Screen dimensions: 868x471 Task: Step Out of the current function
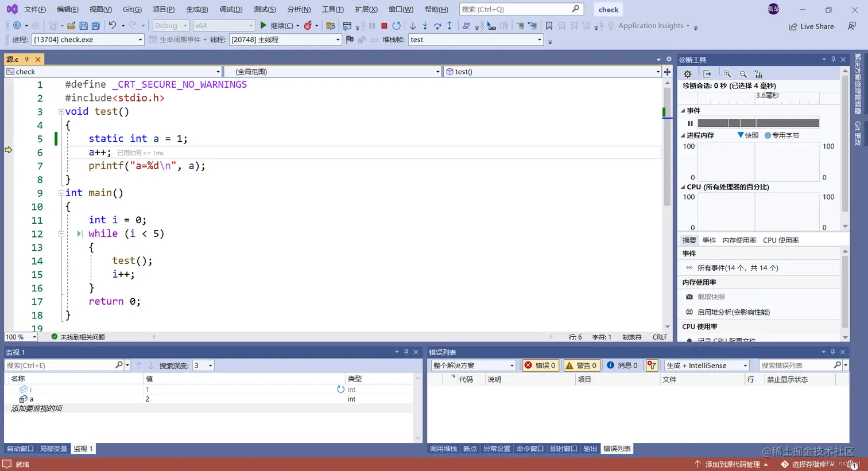449,25
